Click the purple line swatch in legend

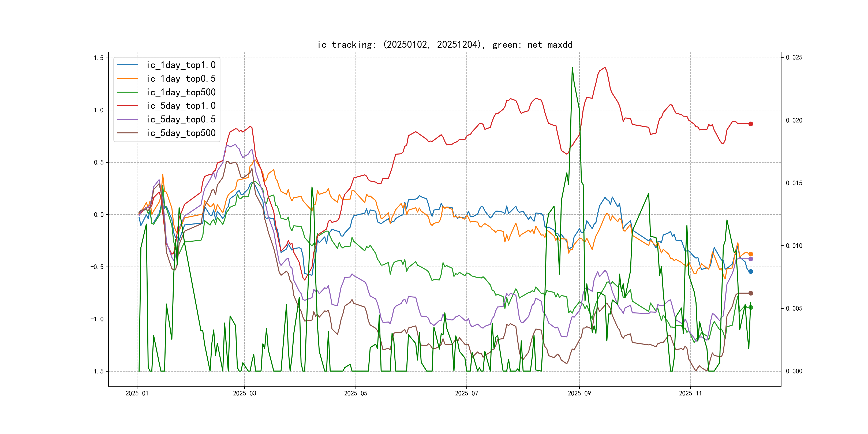[x=128, y=119]
